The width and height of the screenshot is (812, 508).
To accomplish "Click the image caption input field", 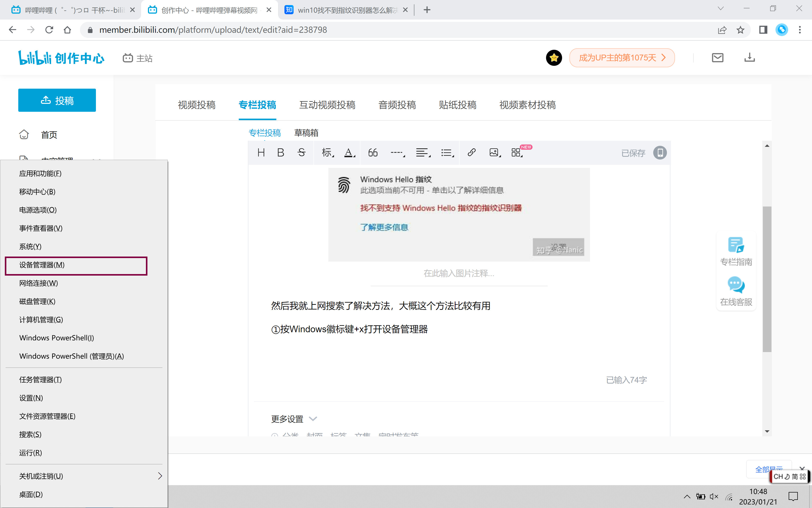I will (459, 274).
